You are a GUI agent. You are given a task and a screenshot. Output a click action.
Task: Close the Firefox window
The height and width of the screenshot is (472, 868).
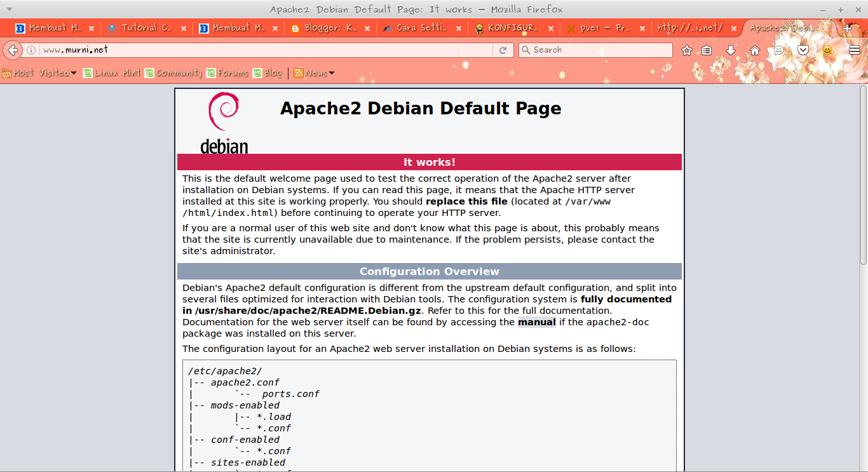pyautogui.click(x=857, y=10)
